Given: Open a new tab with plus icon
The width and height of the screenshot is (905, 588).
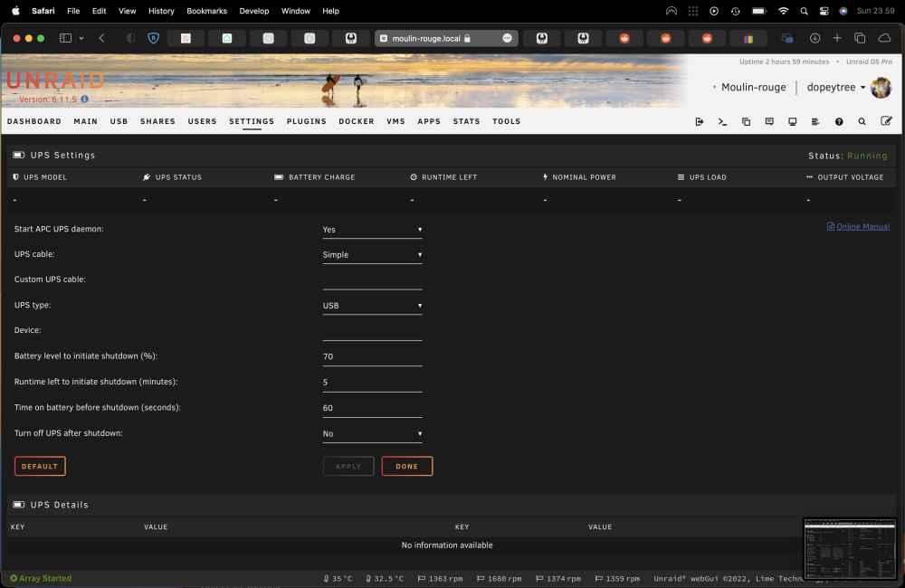Looking at the screenshot, I should [x=837, y=38].
